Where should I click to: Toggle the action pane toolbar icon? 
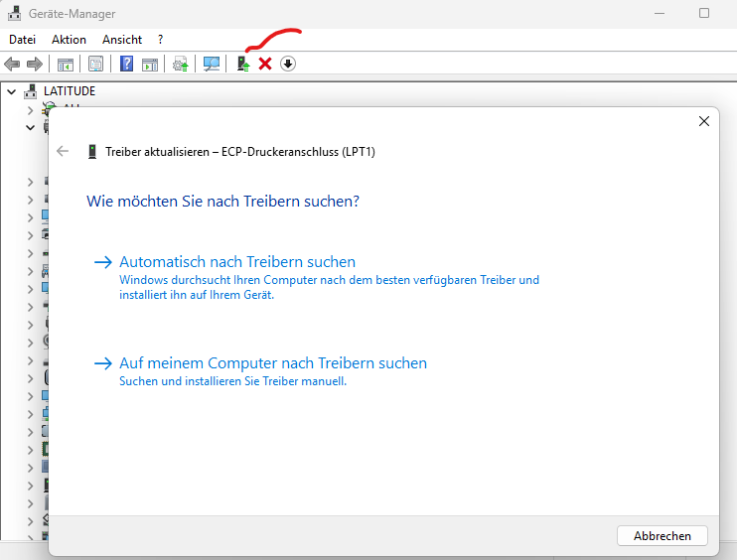click(150, 64)
